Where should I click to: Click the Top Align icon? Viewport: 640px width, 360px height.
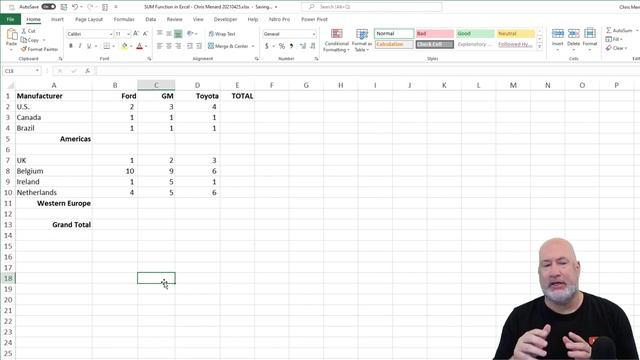click(x=160, y=33)
